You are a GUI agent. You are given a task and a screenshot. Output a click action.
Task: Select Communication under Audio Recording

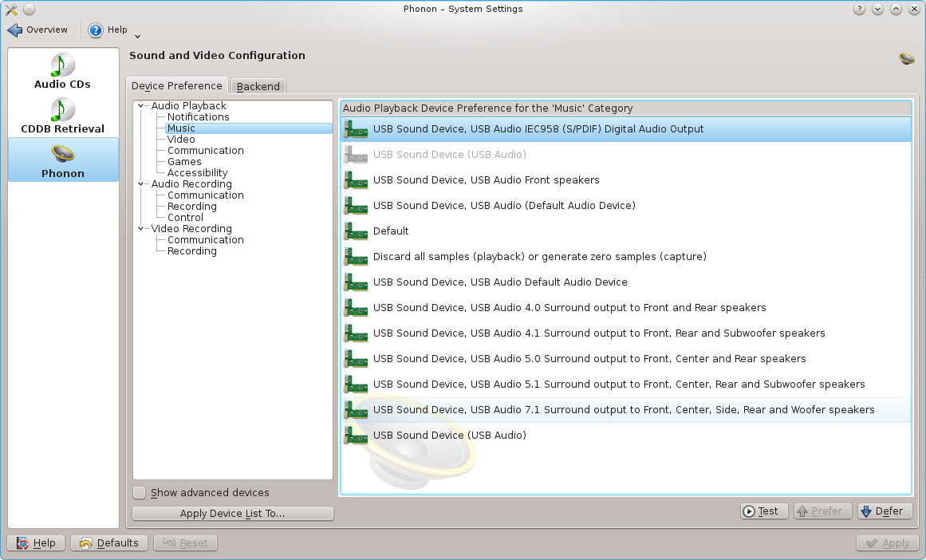click(x=205, y=195)
